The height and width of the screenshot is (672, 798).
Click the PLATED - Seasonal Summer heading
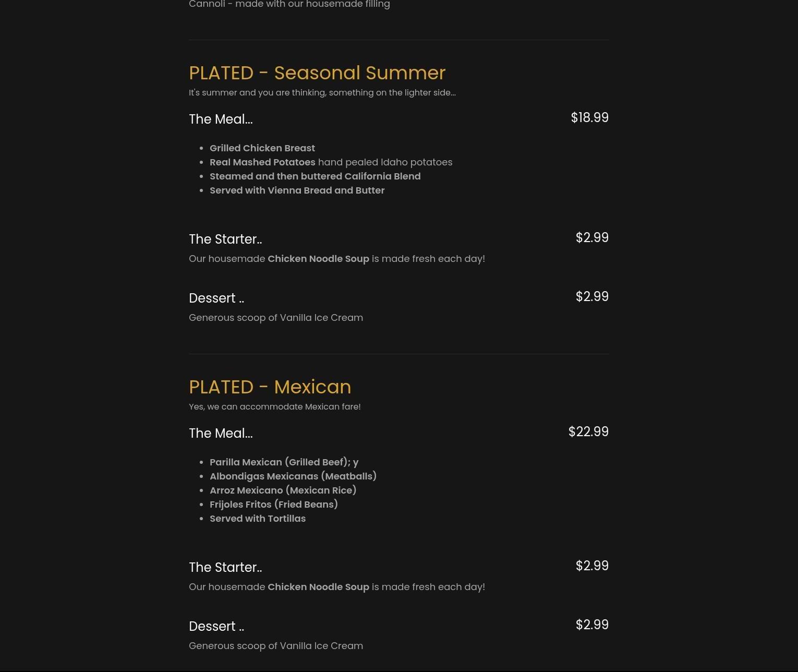coord(317,73)
